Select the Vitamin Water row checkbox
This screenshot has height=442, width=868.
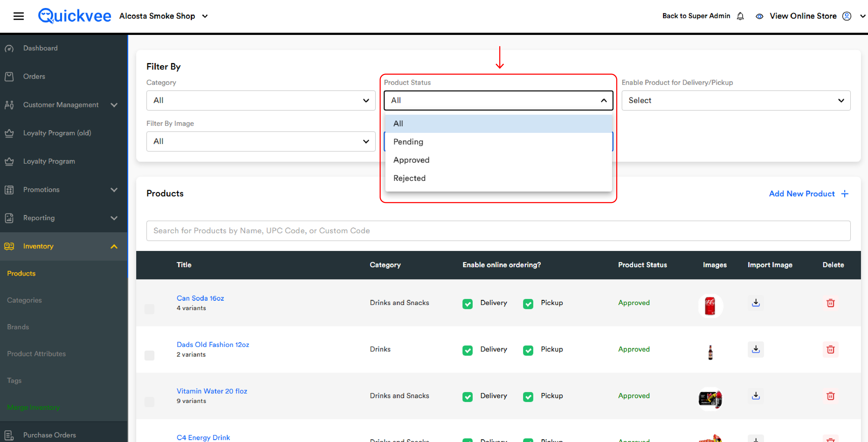149,402
